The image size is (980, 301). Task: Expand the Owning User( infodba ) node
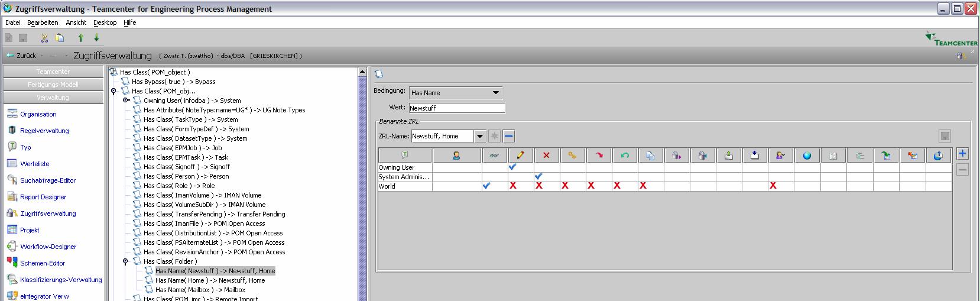[x=125, y=101]
